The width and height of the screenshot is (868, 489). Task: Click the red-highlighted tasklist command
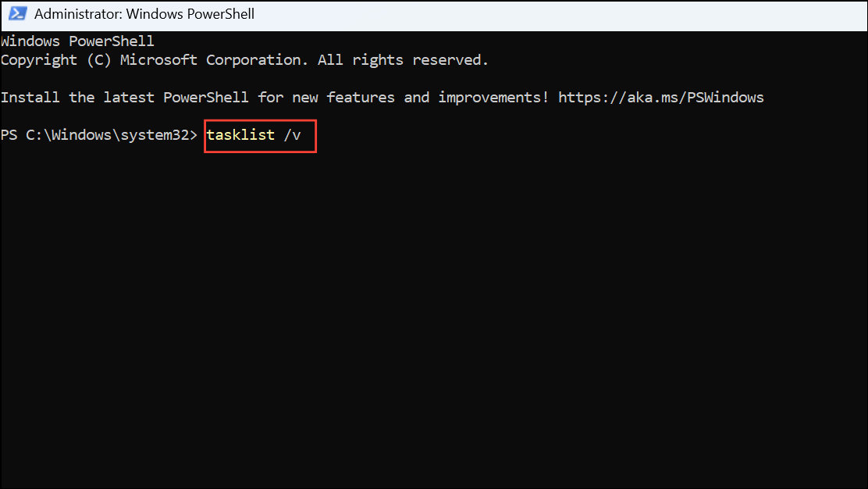(260, 135)
